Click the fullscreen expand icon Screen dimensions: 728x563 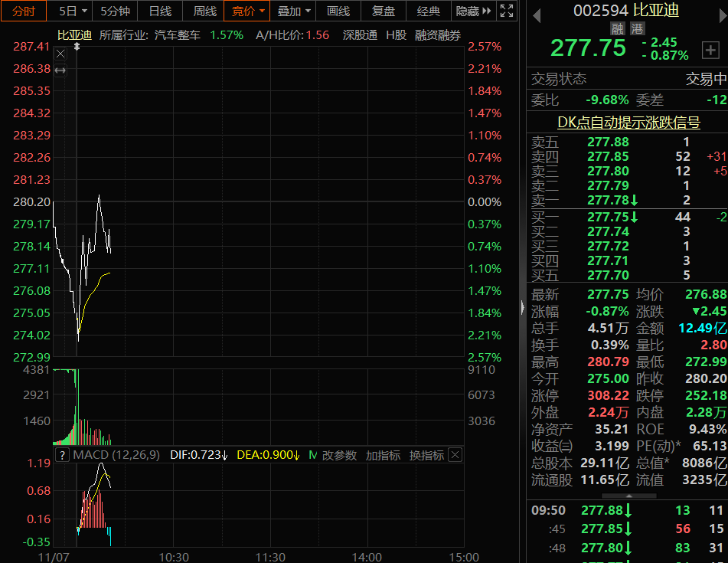pos(507,11)
